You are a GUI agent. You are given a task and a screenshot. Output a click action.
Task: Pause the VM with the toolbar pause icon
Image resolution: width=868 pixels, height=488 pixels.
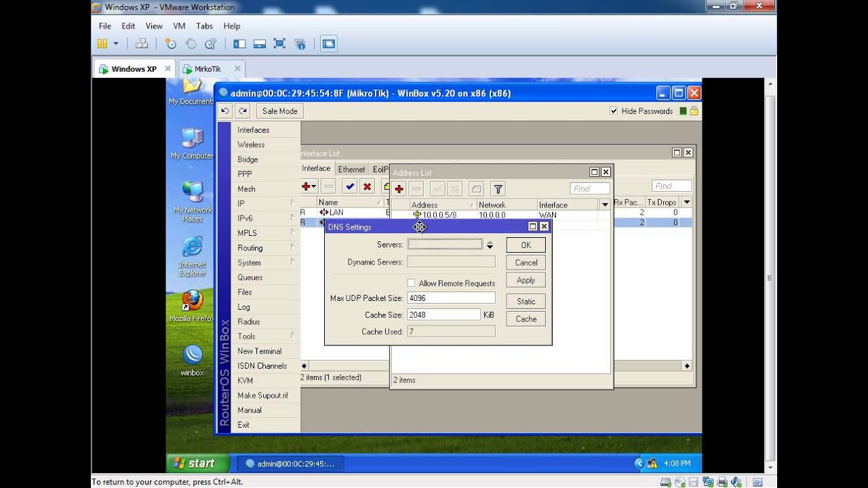[102, 43]
